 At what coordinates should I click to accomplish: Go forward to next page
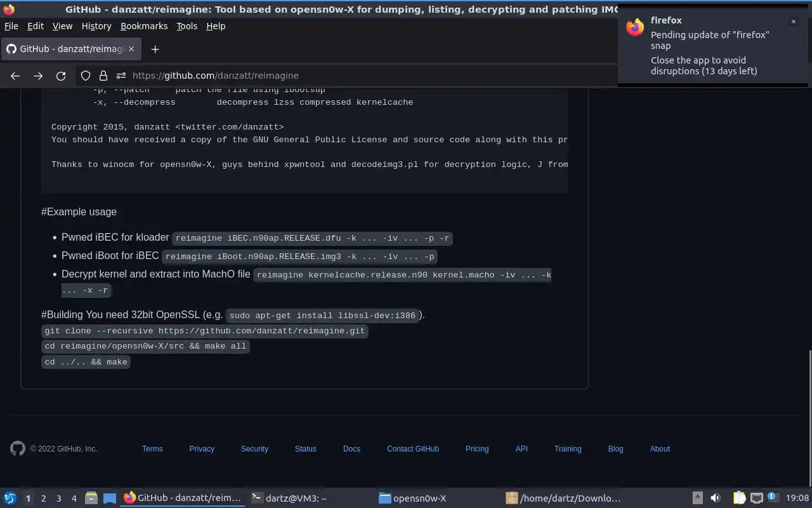click(38, 76)
